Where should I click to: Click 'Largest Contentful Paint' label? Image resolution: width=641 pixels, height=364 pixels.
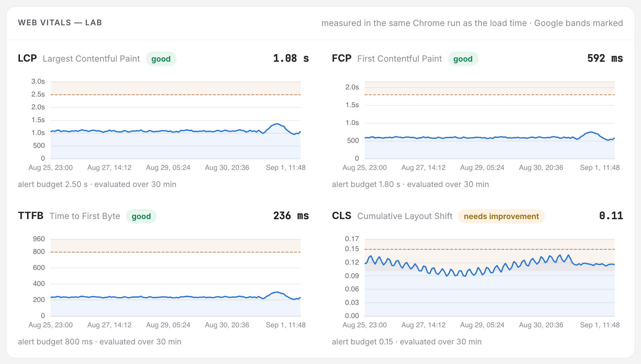point(91,59)
